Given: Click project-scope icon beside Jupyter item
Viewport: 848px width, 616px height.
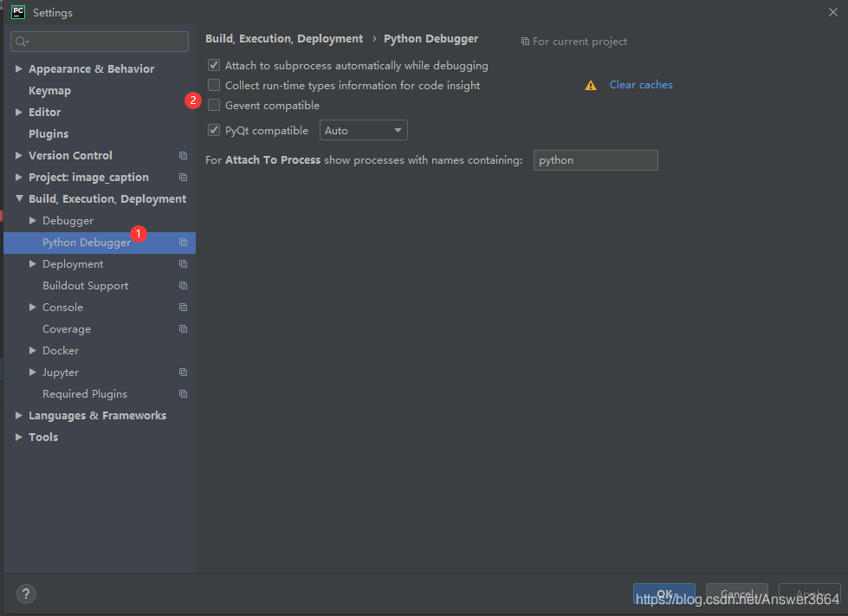Looking at the screenshot, I should pyautogui.click(x=183, y=373).
